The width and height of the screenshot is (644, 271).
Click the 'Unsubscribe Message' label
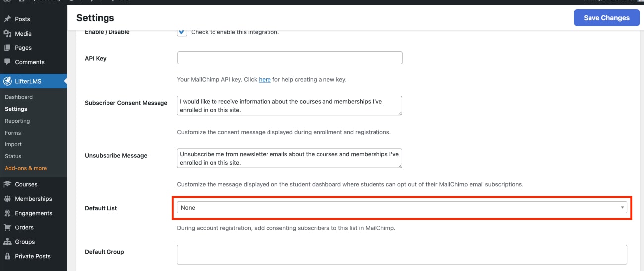[116, 156]
